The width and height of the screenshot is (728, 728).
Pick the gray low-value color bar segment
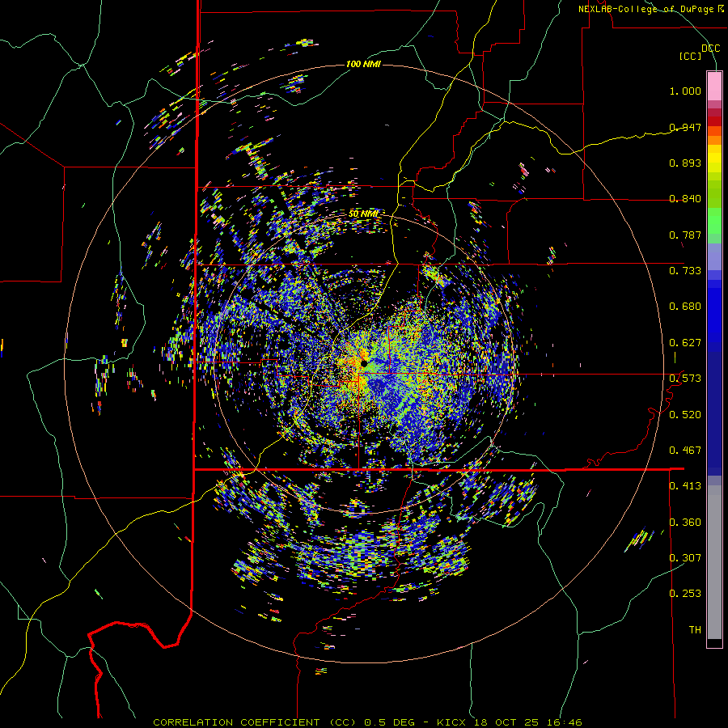pyautogui.click(x=714, y=562)
